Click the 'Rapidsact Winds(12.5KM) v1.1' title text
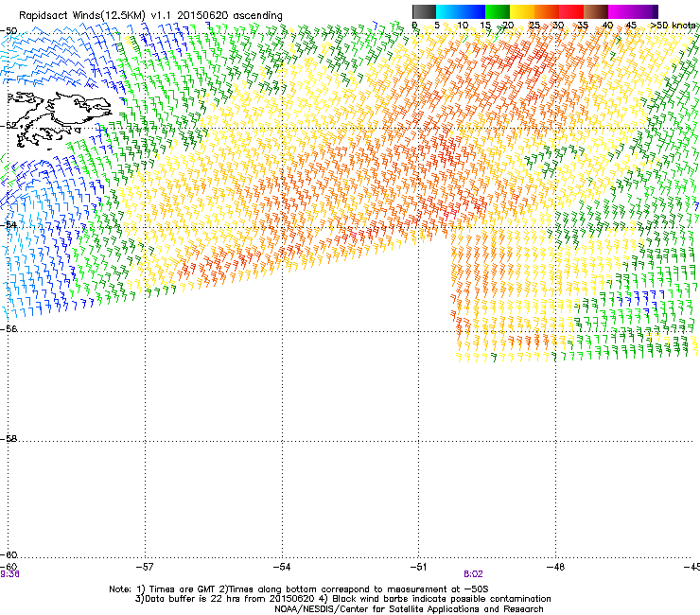Viewport: 700px width, 615px height. point(96,16)
